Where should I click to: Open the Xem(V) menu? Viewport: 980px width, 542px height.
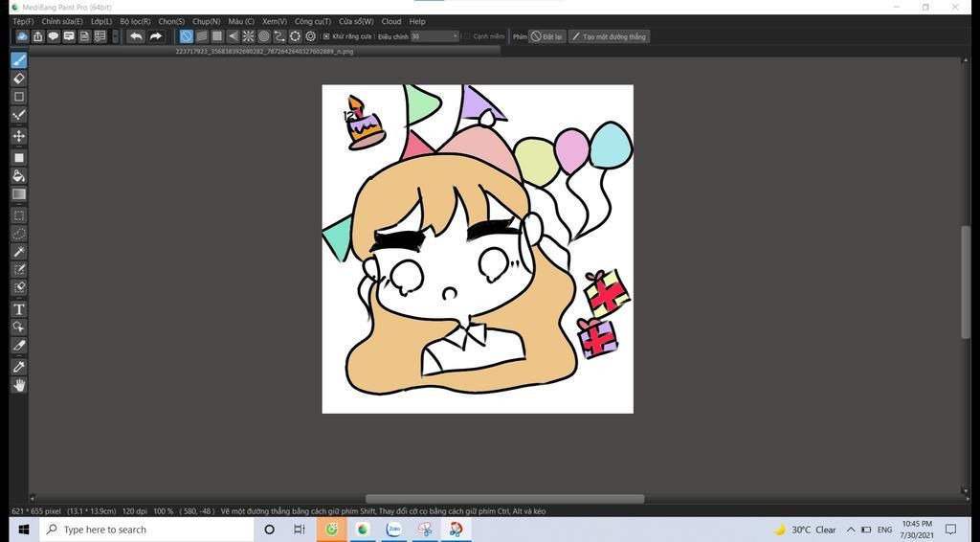(275, 21)
